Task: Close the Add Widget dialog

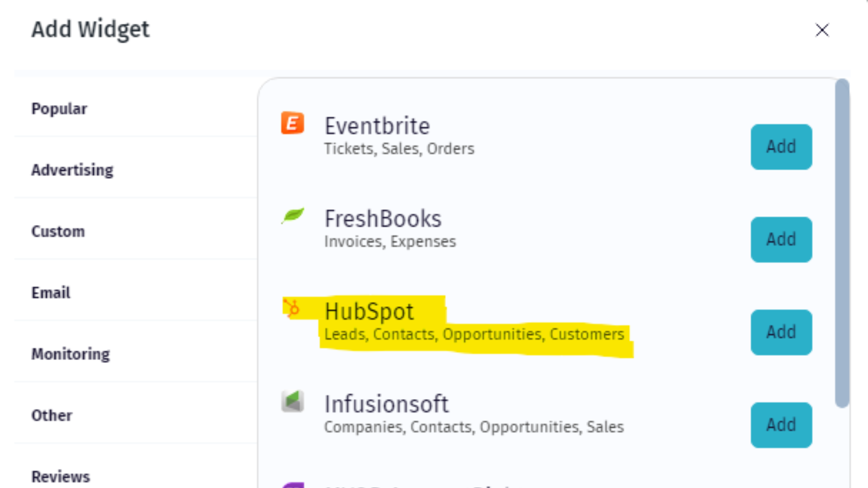Action: click(822, 30)
